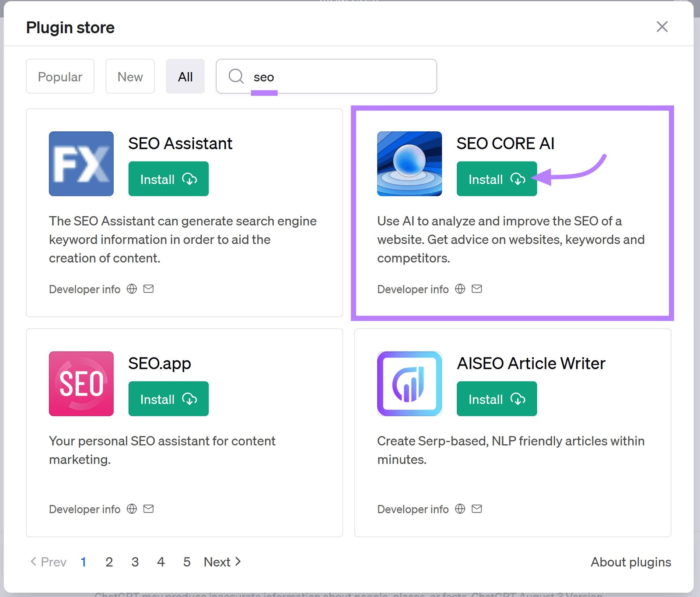Open the website globe icon for SEO CORE AI
This screenshot has height=597, width=700.
point(460,288)
